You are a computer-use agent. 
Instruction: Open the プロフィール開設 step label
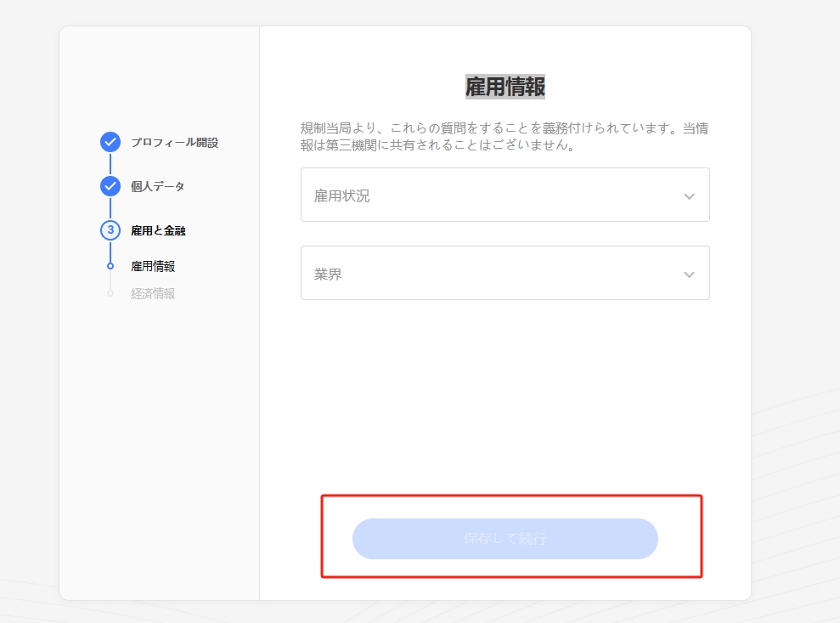coord(174,143)
